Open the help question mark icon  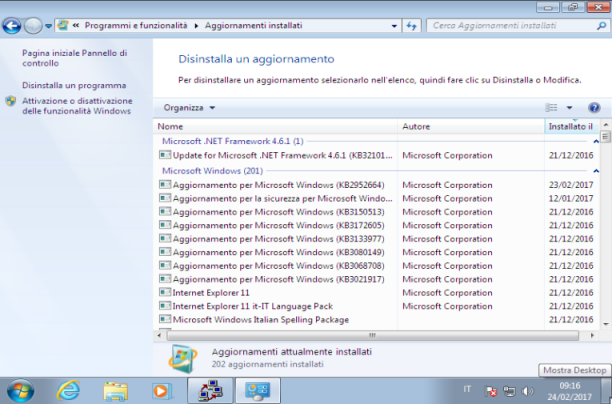[594, 108]
